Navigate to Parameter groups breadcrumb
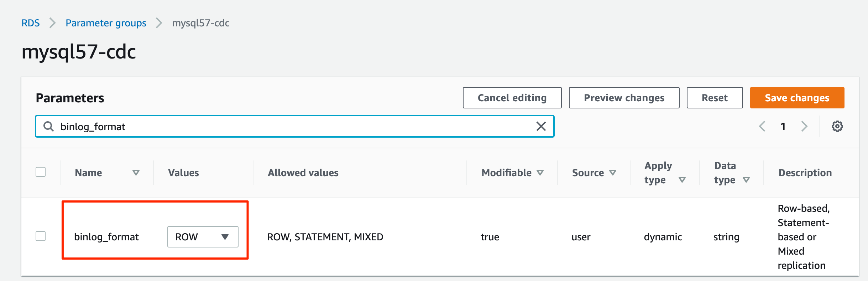The image size is (868, 281). coord(106,23)
